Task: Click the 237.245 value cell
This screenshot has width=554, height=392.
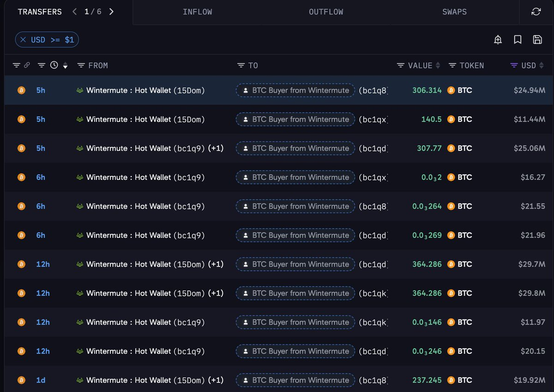Action: [x=427, y=380]
